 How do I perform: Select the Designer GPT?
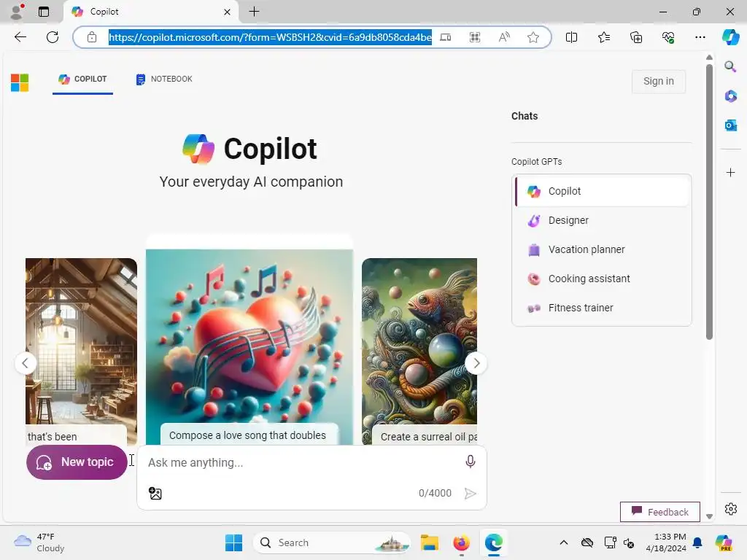click(603, 220)
